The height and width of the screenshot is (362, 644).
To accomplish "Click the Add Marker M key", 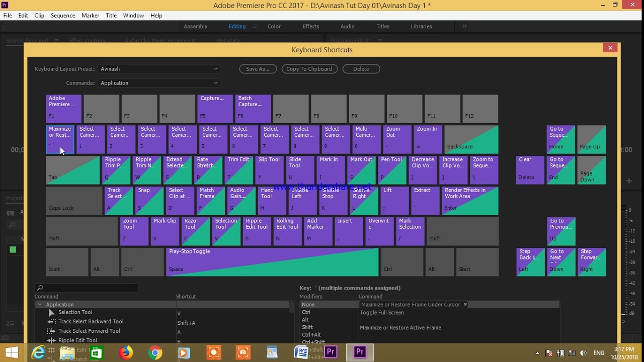I will [318, 231].
